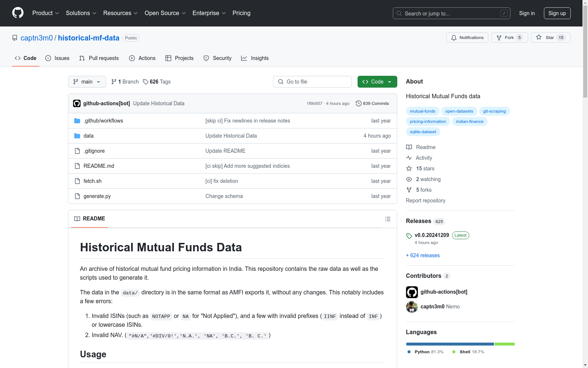Click the .github/workflows folder icon

(x=77, y=121)
